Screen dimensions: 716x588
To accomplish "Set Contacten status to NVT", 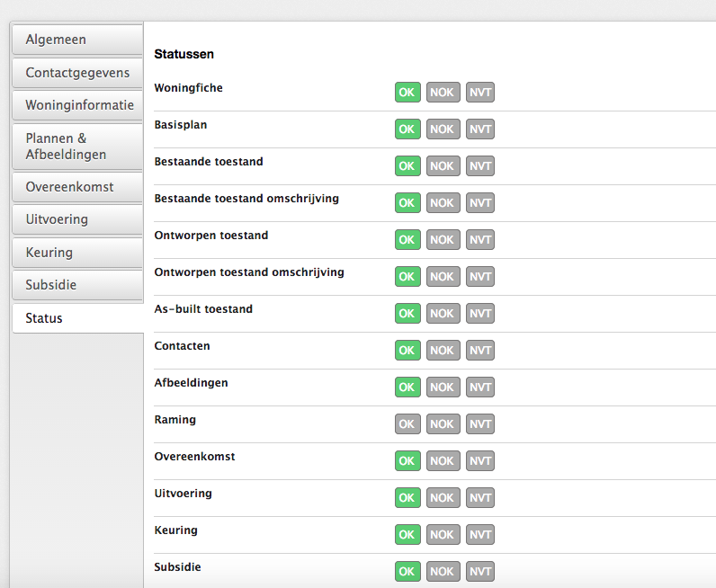I will [480, 351].
